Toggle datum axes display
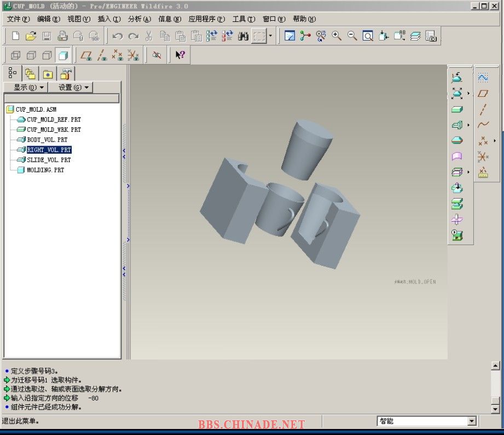 pyautogui.click(x=102, y=55)
